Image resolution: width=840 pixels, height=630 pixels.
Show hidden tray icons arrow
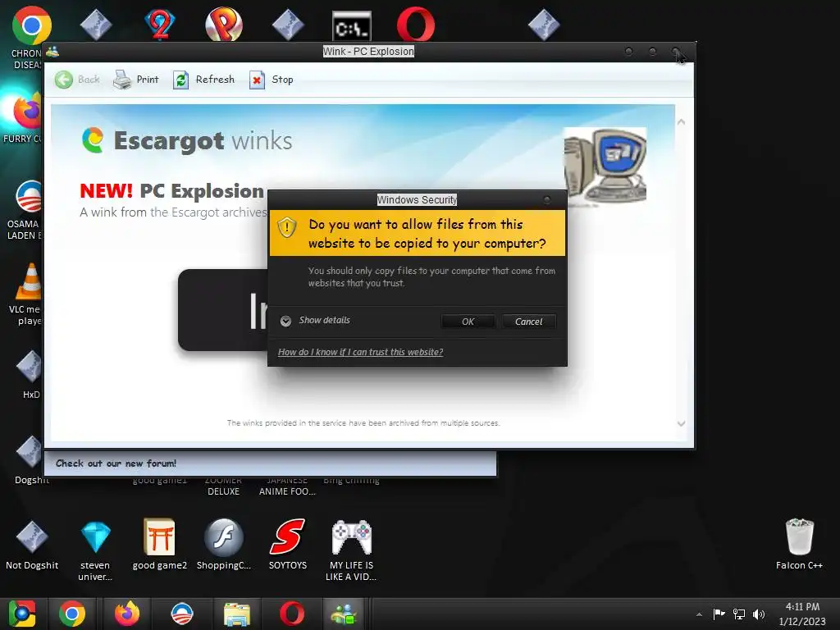tap(699, 614)
